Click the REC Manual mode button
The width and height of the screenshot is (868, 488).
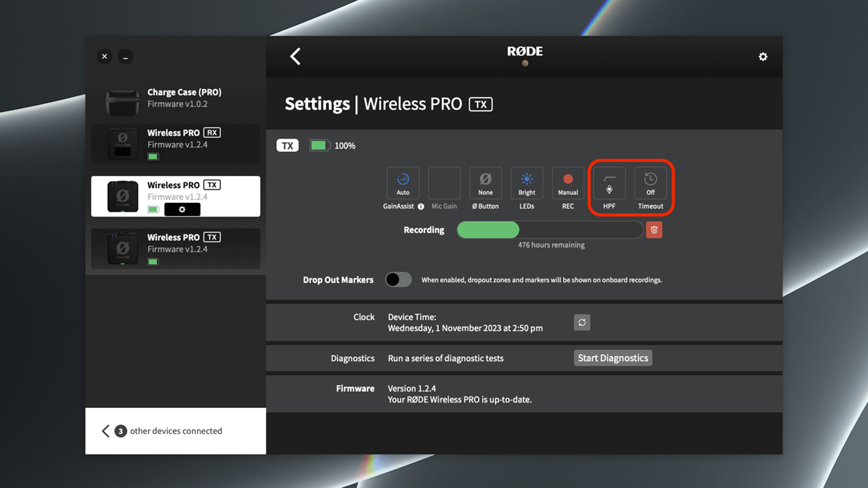(568, 182)
